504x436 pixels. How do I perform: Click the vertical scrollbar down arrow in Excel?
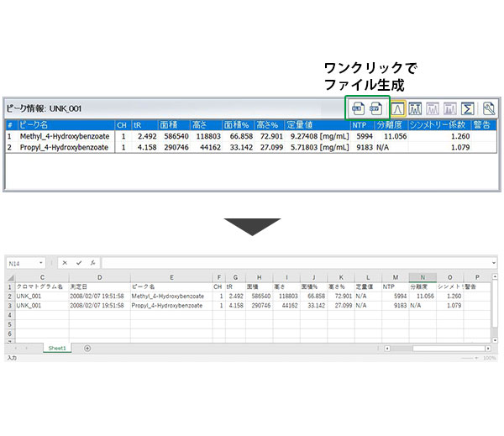[x=495, y=340]
